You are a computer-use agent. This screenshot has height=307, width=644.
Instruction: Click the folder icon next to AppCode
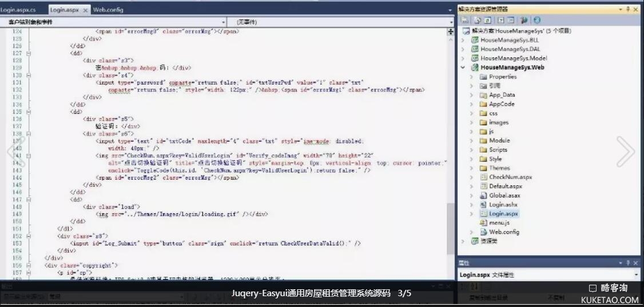483,104
